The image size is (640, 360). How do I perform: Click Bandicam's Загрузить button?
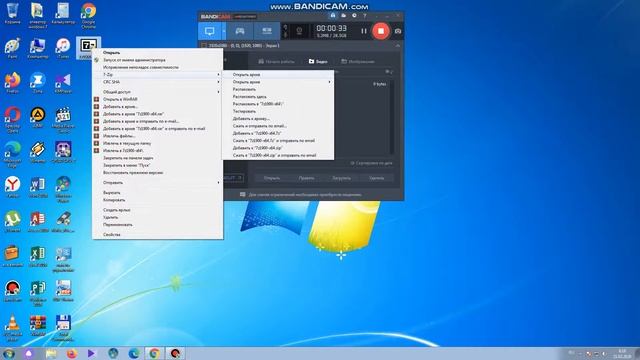click(x=341, y=178)
